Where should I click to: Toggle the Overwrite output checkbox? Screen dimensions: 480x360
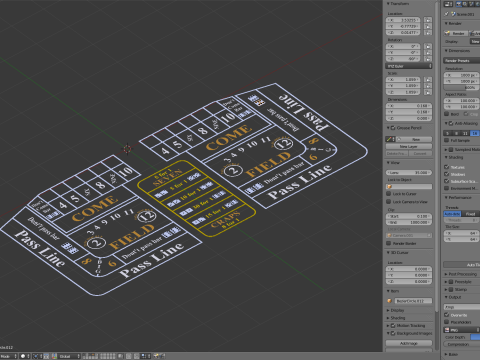point(447,315)
